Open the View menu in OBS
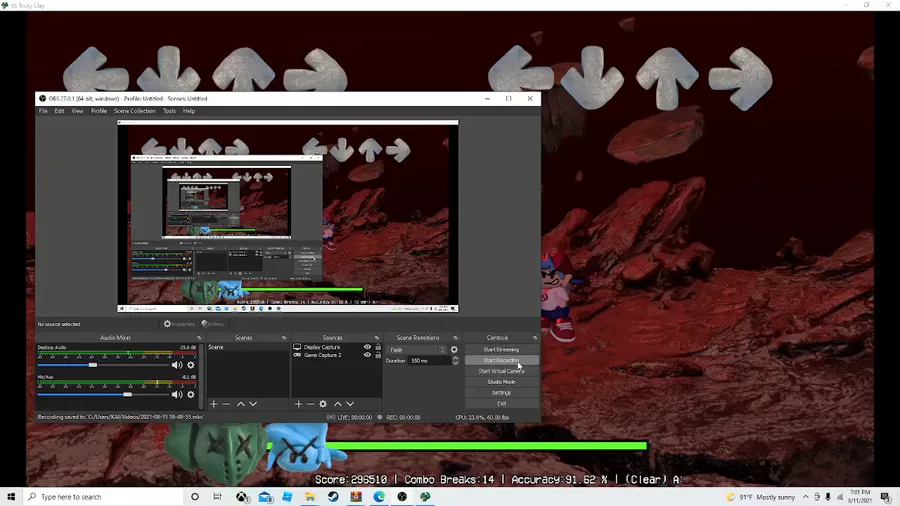The image size is (900, 506). (77, 111)
